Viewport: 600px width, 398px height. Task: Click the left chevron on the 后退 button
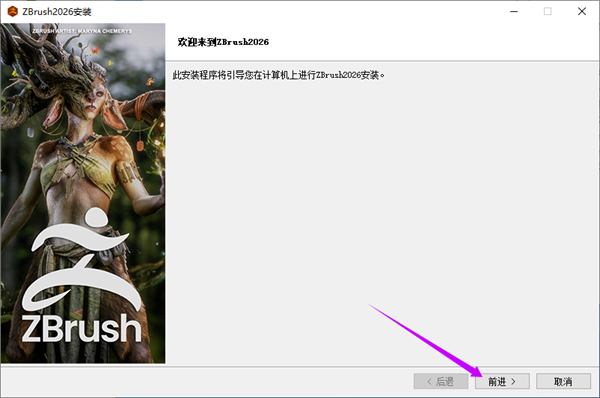click(429, 382)
